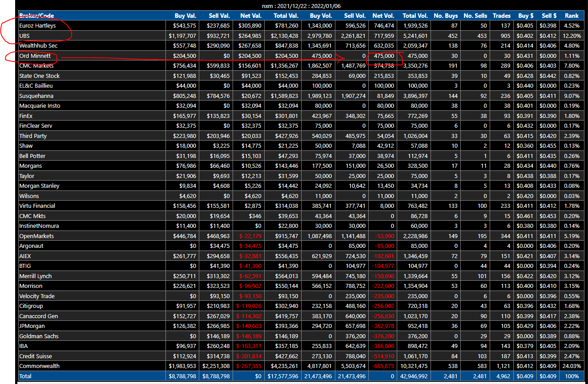Click the IBA broker name

click(24, 346)
